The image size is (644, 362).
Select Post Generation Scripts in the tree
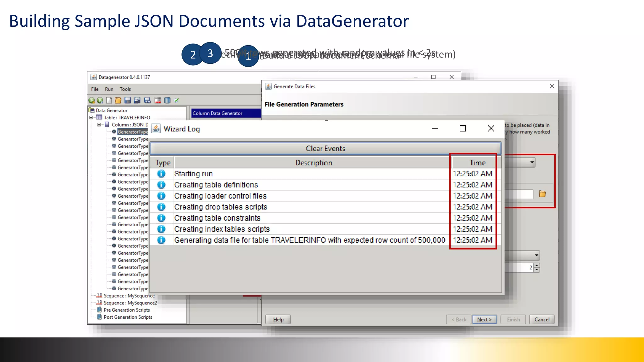click(x=128, y=317)
